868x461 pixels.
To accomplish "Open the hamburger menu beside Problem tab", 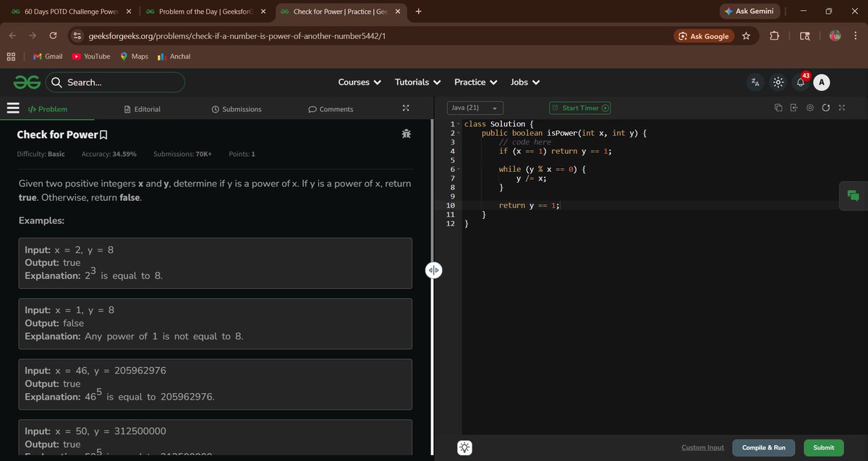I will (x=12, y=108).
